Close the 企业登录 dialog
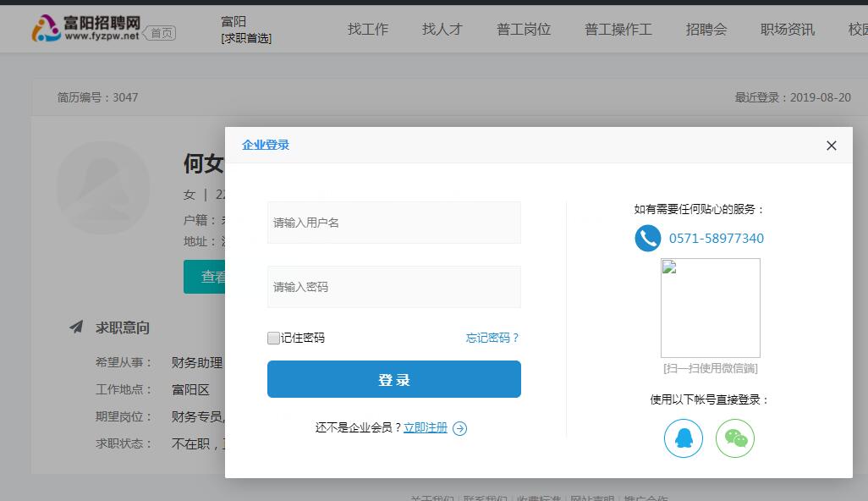This screenshot has height=501, width=868. pos(831,146)
